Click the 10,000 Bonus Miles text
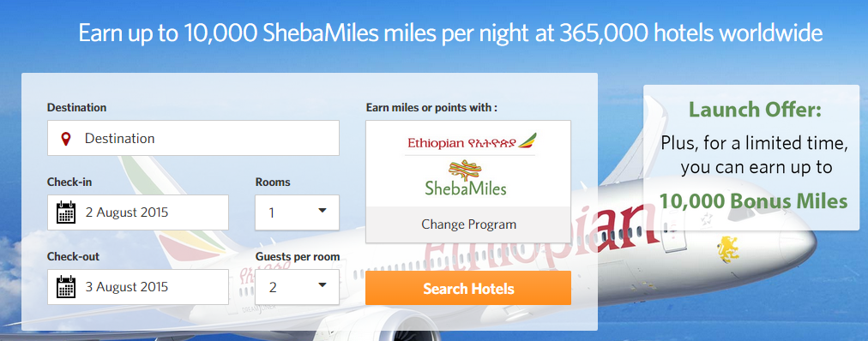 (753, 201)
